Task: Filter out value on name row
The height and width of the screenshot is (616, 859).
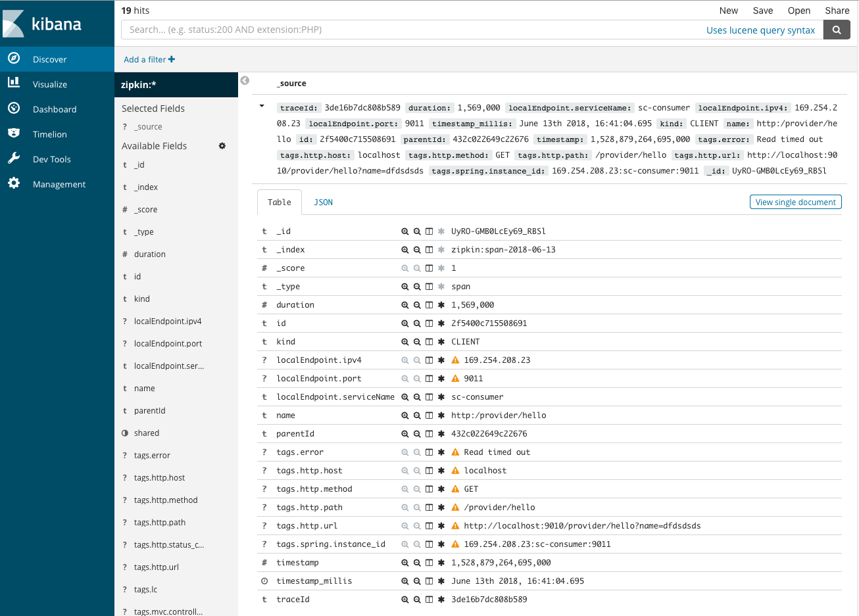Action: point(417,415)
